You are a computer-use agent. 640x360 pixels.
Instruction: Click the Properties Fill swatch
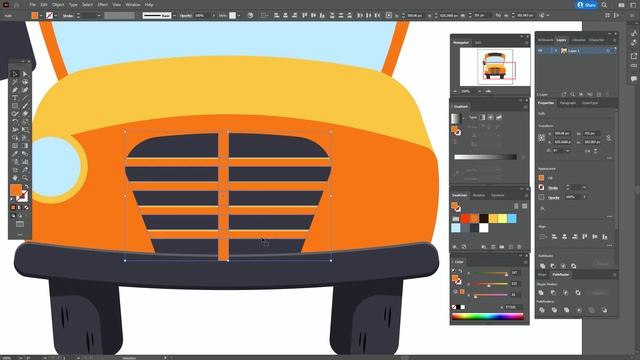pos(541,178)
